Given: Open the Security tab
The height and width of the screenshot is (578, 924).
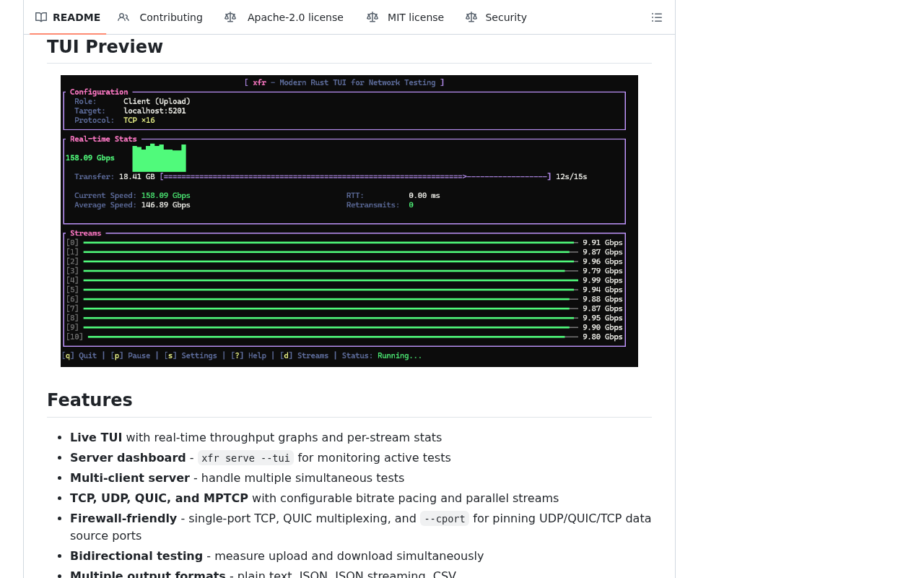Looking at the screenshot, I should (505, 17).
